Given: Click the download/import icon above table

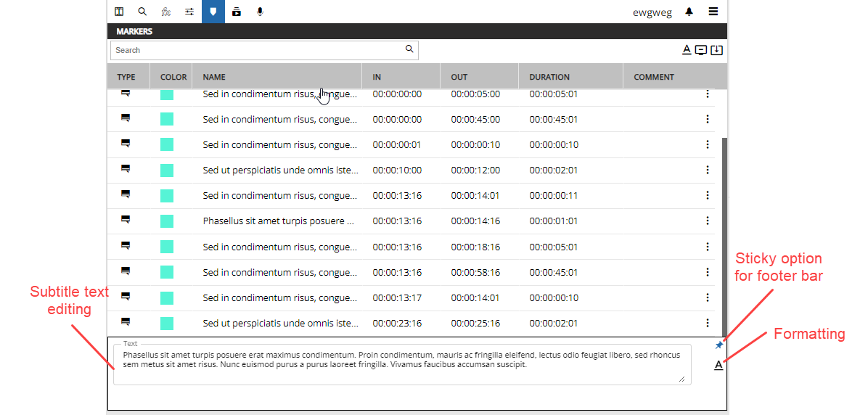Looking at the screenshot, I should pos(716,50).
